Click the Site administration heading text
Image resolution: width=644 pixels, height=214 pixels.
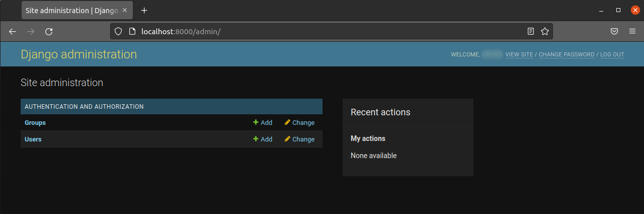(62, 83)
